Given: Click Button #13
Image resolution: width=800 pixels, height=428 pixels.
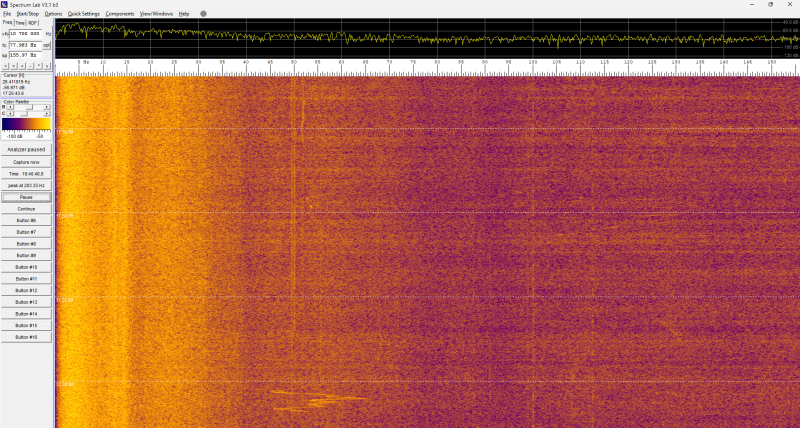Looking at the screenshot, I should [x=27, y=302].
